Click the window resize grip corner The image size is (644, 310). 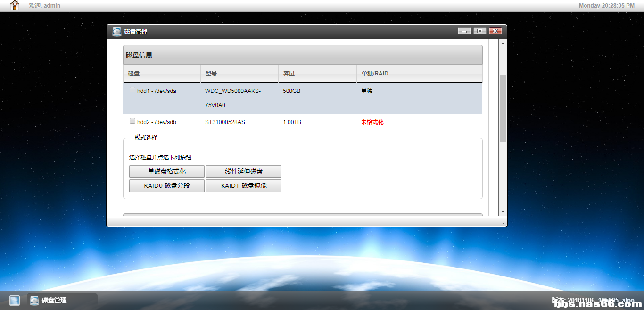click(x=504, y=223)
